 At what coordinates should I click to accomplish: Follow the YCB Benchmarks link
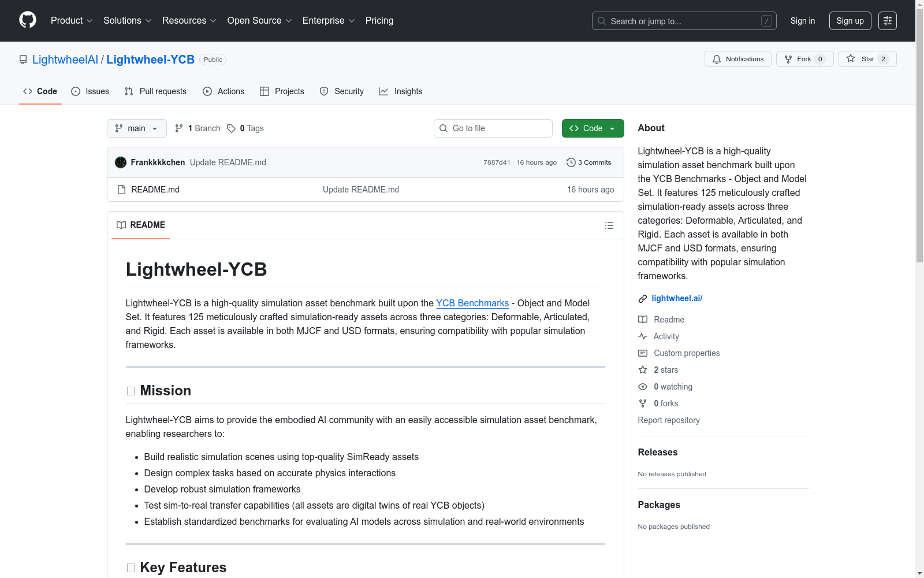coord(472,303)
